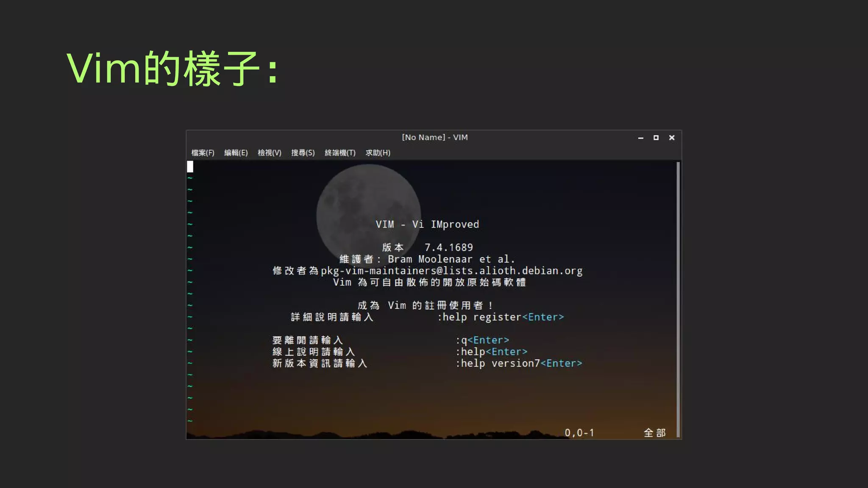Image resolution: width=868 pixels, height=488 pixels.
Task: Open the 終端機(T) menu
Action: [340, 152]
